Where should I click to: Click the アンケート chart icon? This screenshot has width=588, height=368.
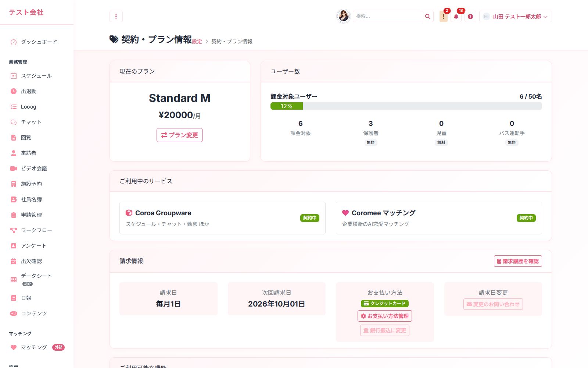click(14, 246)
